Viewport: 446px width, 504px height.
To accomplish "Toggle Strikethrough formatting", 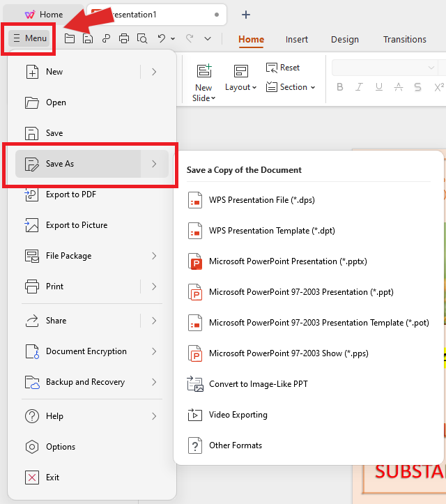I will tap(417, 87).
